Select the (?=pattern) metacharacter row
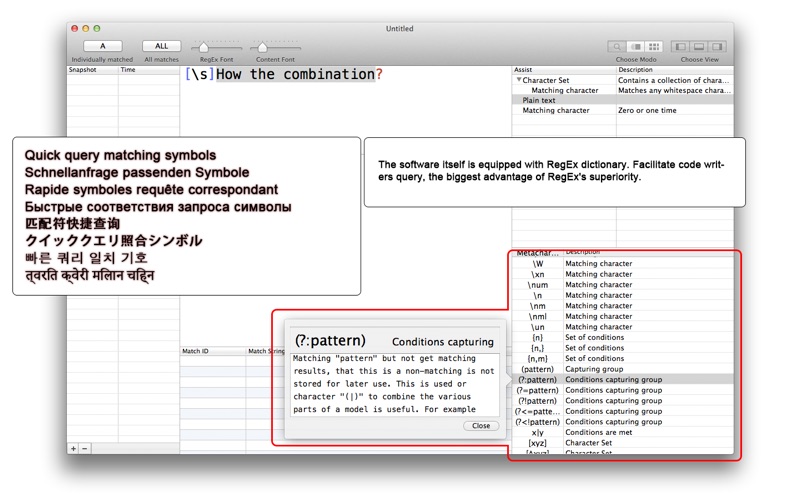 tap(622, 390)
